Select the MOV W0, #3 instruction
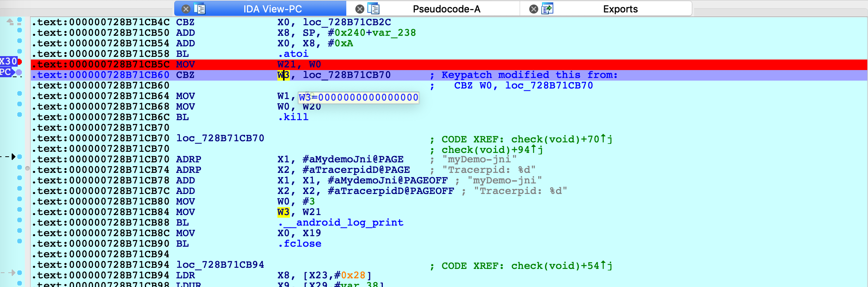 [x=245, y=202]
